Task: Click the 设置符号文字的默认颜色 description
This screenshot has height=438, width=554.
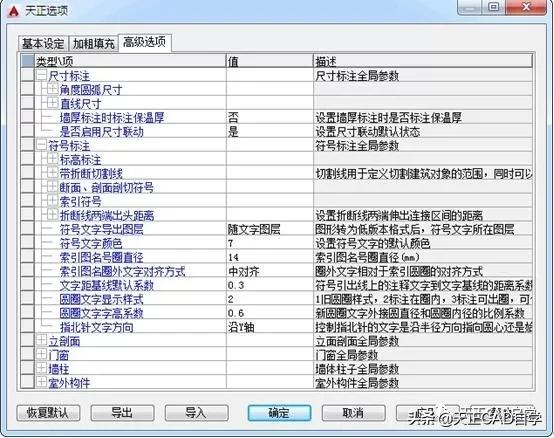Action: click(x=373, y=243)
